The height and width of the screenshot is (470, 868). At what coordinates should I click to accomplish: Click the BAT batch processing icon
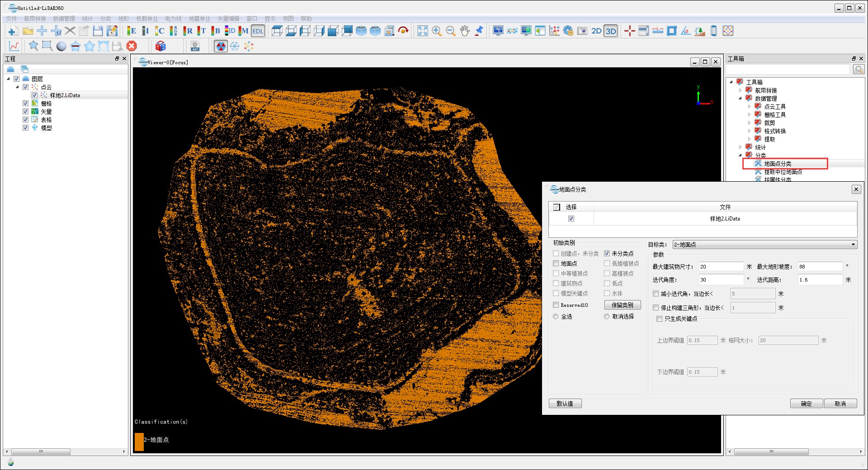[195, 46]
